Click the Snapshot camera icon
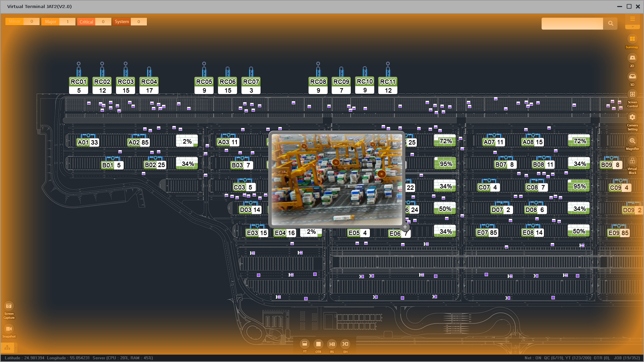This screenshot has height=362, width=644. pos(9,329)
